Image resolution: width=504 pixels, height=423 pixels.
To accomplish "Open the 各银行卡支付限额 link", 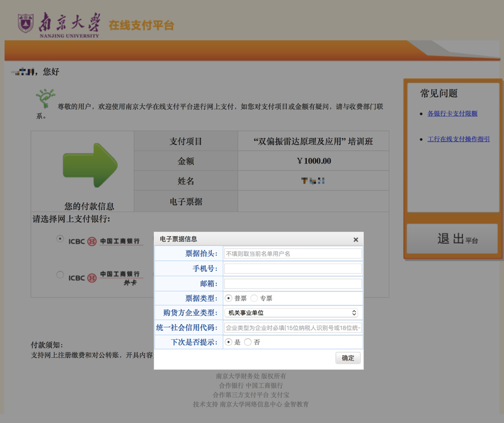I will point(452,113).
